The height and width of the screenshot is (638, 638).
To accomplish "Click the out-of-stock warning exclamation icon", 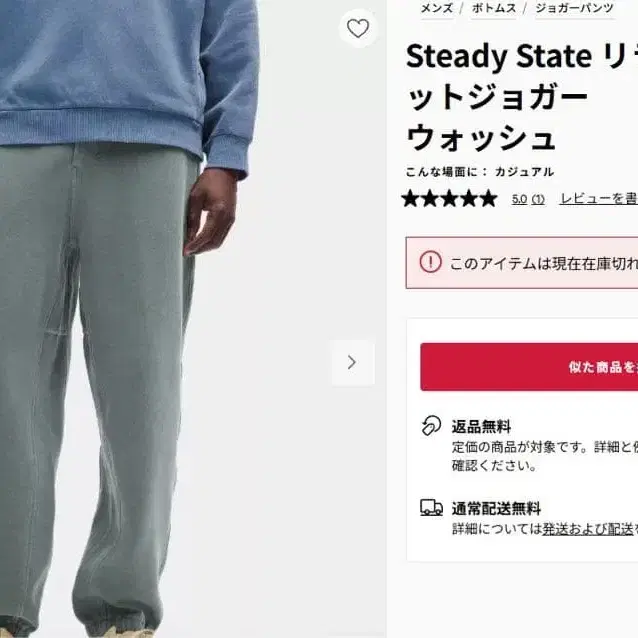I will [x=430, y=262].
